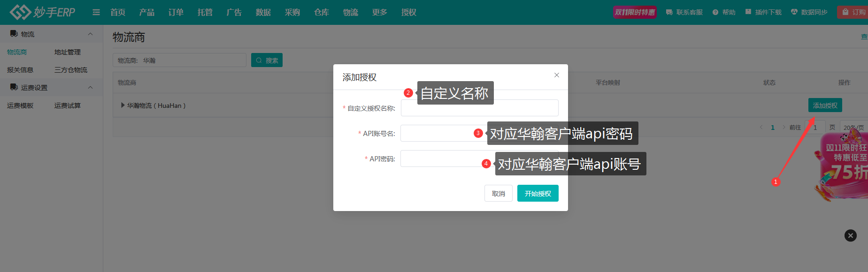
Task: Click the 联系客服 chat icon
Action: coord(669,12)
